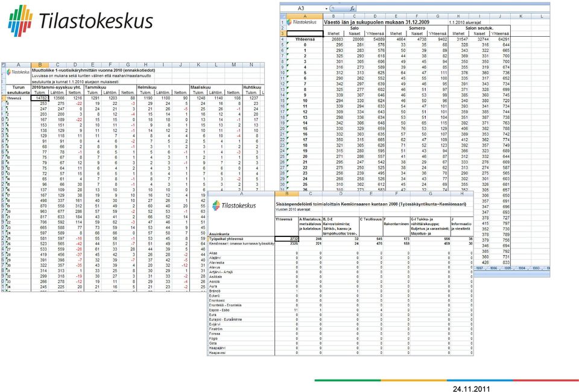Click the '2010/tammi-syyskuu yht.' heading
The image size is (579, 392).
pos(57,87)
